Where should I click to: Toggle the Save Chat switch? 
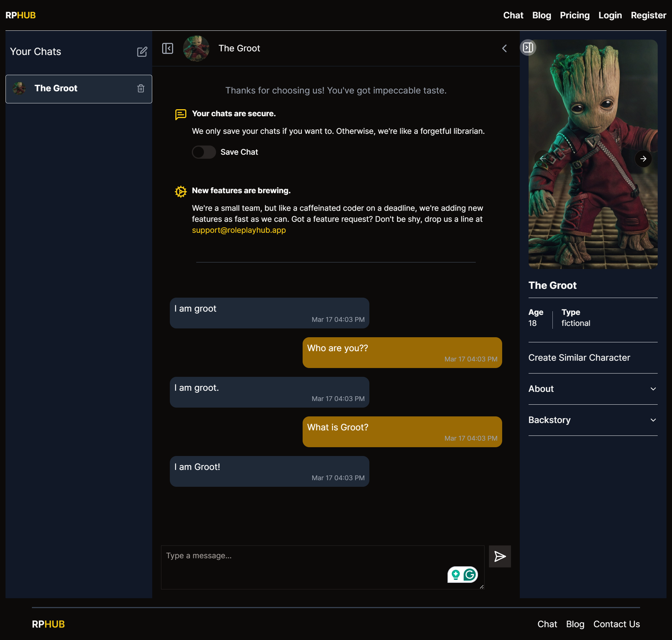204,152
